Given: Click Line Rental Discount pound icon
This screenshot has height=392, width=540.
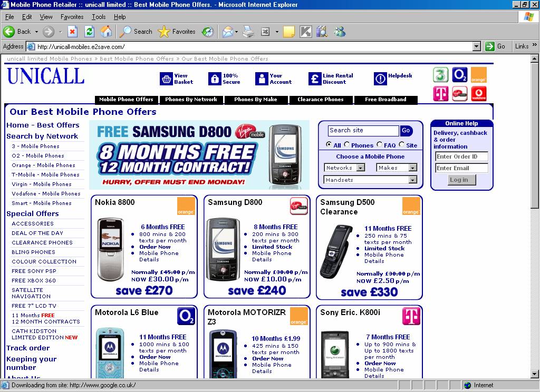Looking at the screenshot, I should pyautogui.click(x=315, y=79).
